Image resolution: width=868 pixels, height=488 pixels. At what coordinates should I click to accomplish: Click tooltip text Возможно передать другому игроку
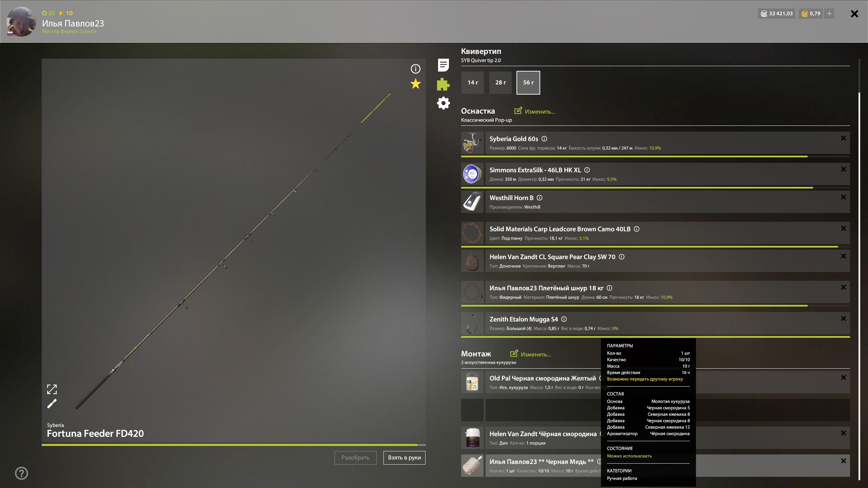[645, 379]
